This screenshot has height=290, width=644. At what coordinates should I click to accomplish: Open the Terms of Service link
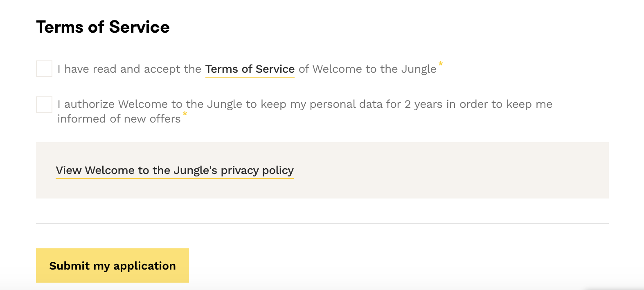point(250,69)
